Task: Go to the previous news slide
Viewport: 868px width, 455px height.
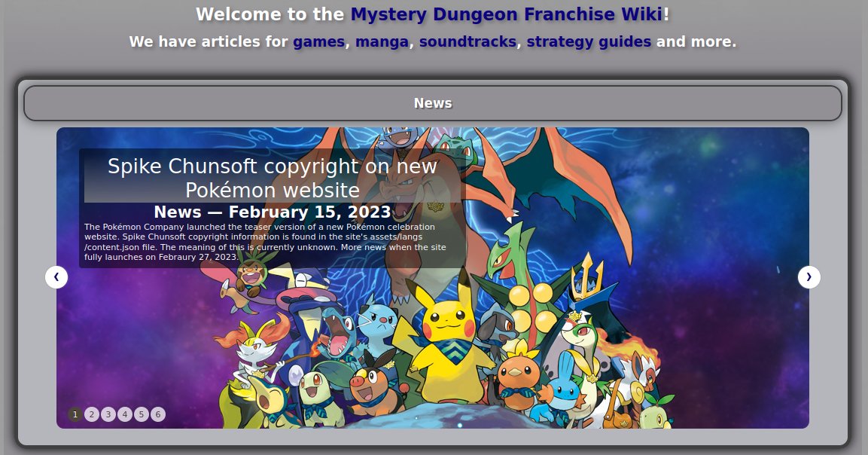Action: click(56, 277)
